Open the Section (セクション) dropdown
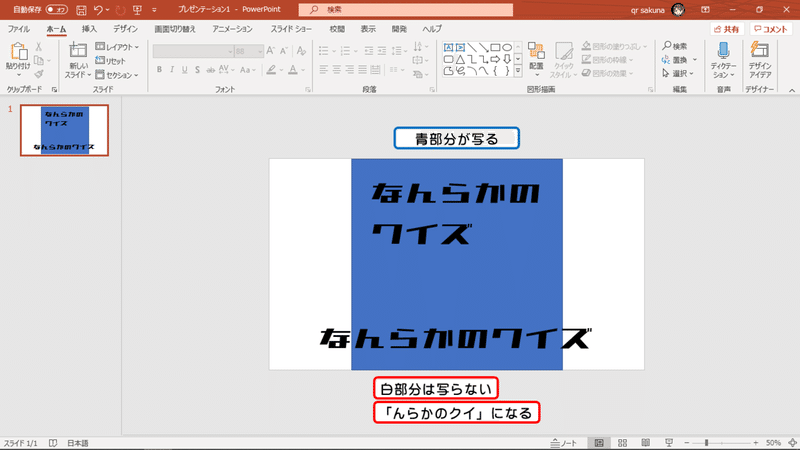The width and height of the screenshot is (800, 450). pos(117,75)
